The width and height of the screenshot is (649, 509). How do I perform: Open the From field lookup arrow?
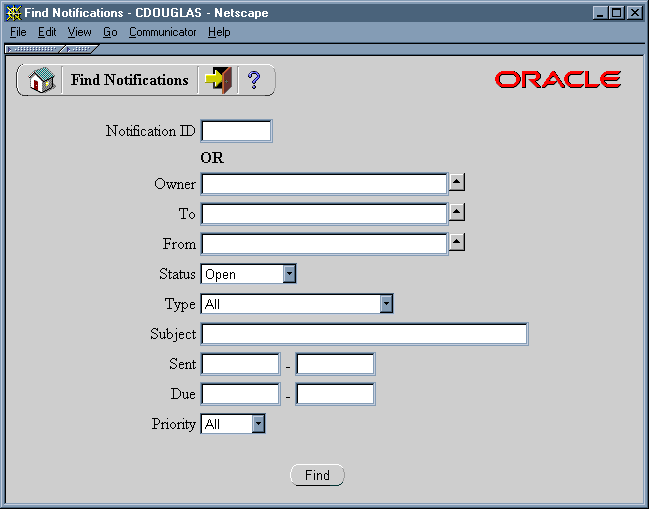(x=457, y=242)
